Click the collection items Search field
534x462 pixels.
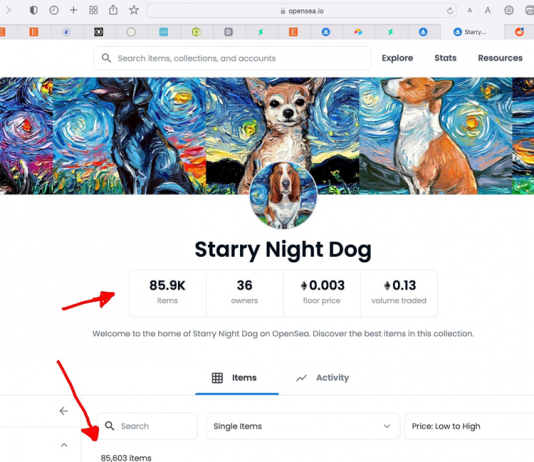(147, 426)
